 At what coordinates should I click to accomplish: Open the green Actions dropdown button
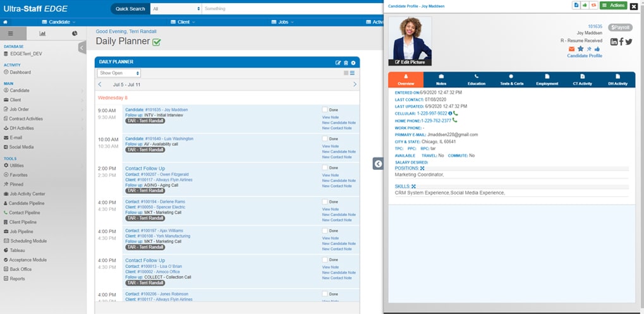tap(613, 5)
